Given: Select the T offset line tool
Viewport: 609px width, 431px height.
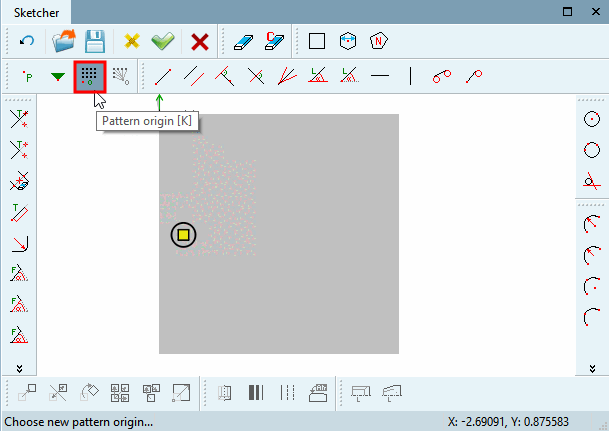Looking at the screenshot, I should coord(19,212).
